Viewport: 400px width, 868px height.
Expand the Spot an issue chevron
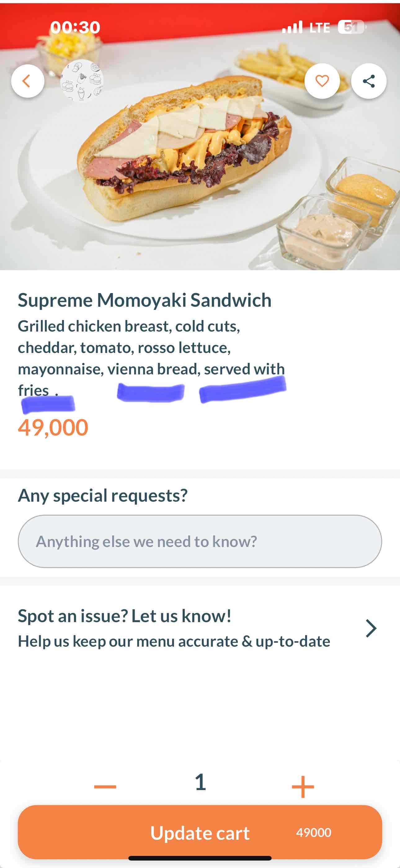(x=371, y=628)
